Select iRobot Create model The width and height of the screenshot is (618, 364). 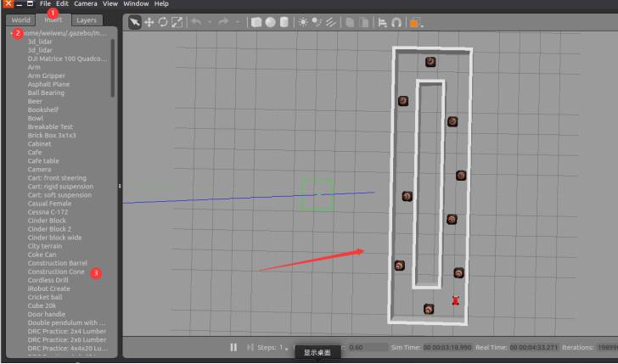coord(49,288)
